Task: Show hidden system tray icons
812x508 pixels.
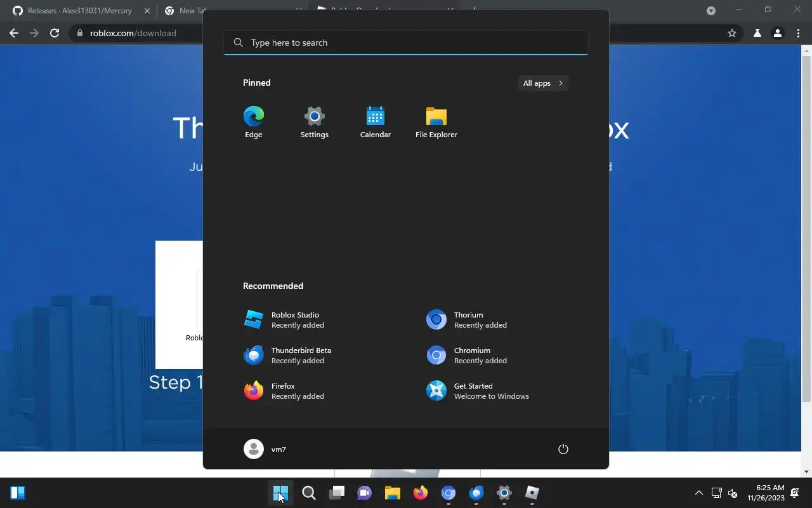Action: (x=699, y=493)
